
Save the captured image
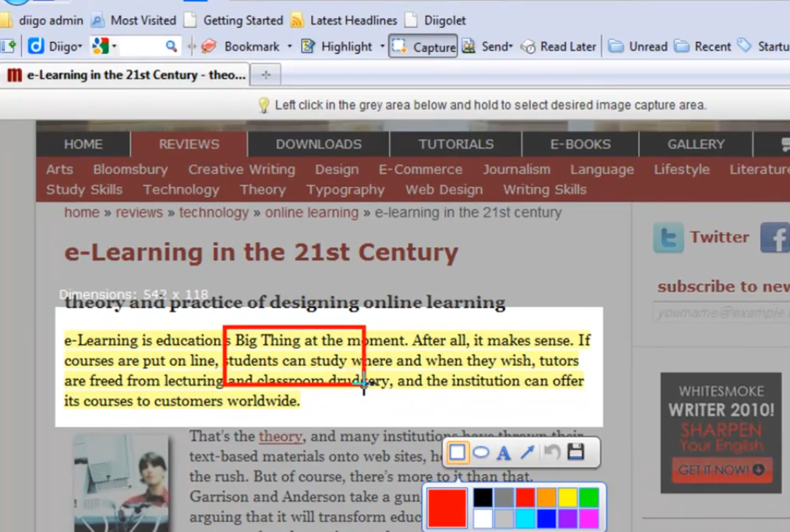(576, 452)
